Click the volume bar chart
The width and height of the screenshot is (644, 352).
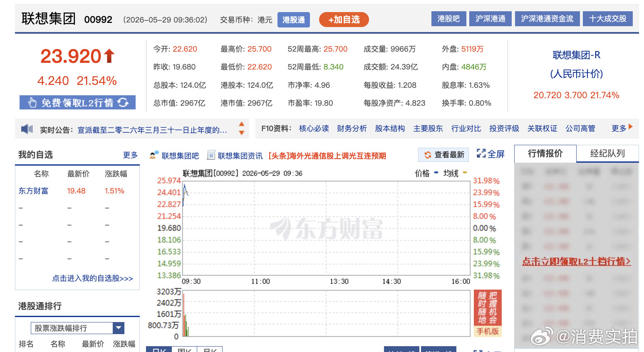point(327,314)
